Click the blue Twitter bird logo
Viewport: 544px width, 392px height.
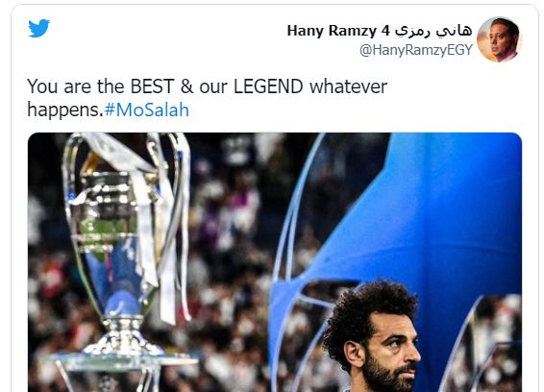38,28
